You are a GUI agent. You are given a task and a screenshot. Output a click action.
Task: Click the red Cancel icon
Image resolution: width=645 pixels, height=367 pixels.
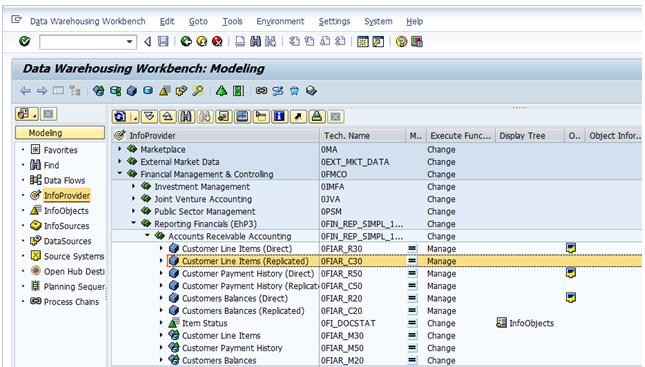[x=217, y=42]
